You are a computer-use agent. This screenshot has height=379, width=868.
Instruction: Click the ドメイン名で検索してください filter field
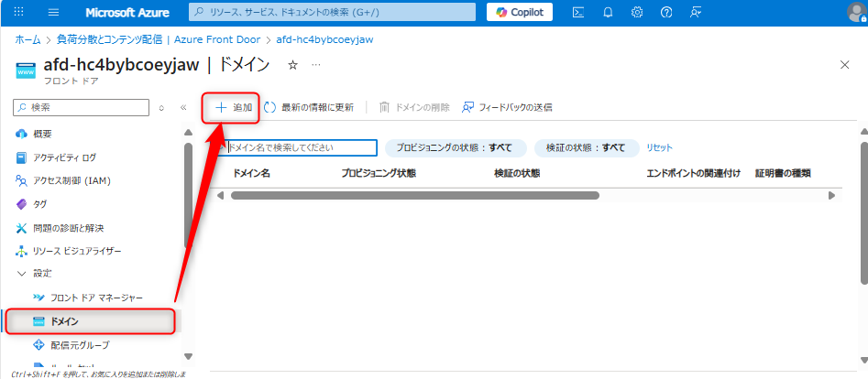pyautogui.click(x=297, y=147)
